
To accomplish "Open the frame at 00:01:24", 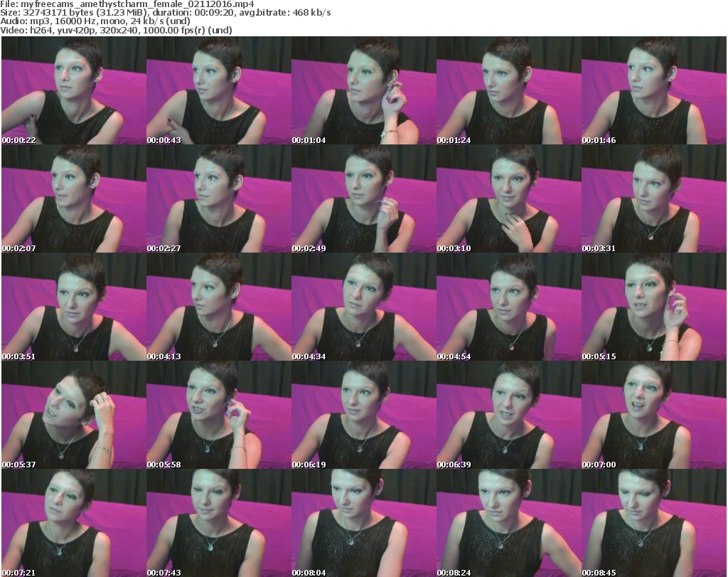I will (x=509, y=90).
